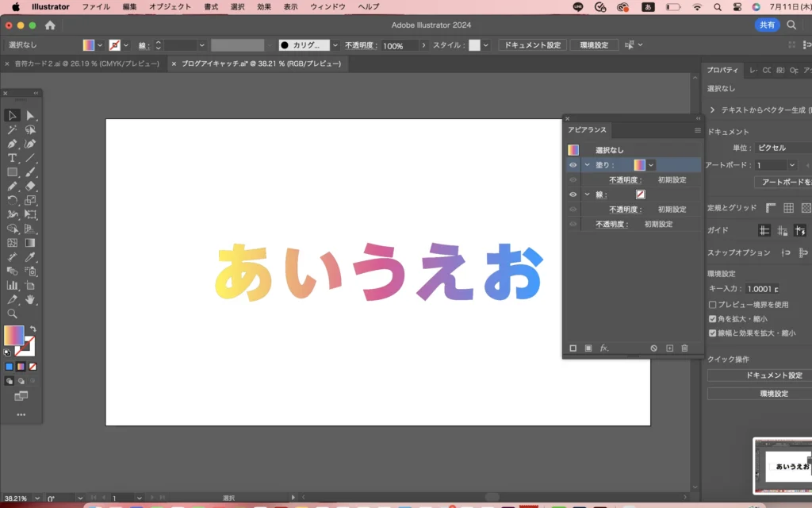Image resolution: width=812 pixels, height=508 pixels.
Task: Open the 塗り fill swatch dropdown arrow
Action: coord(651,165)
